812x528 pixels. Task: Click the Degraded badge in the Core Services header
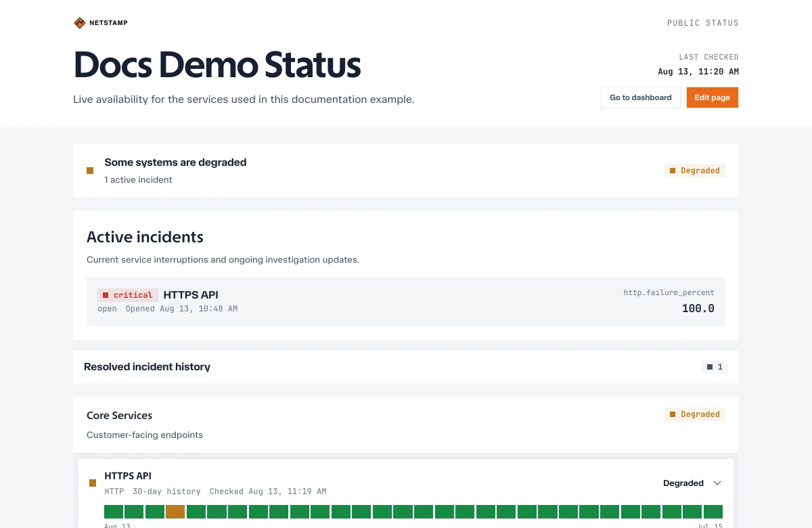click(x=695, y=414)
